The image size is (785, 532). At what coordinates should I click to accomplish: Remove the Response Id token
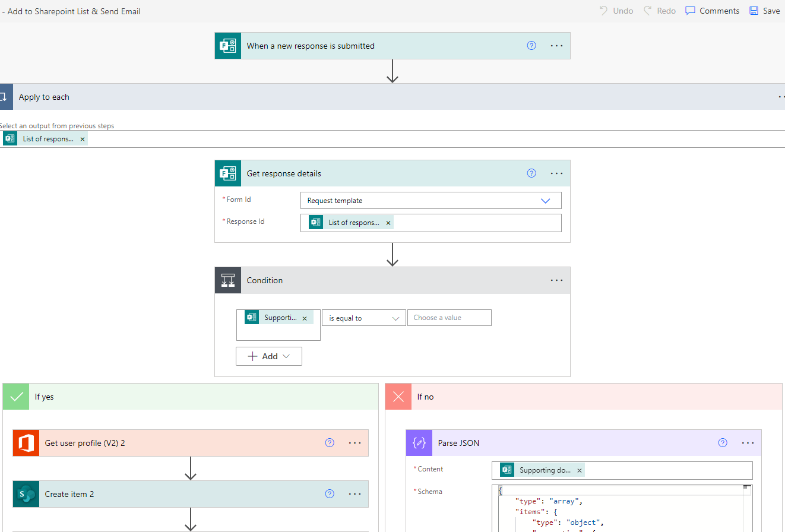point(388,223)
